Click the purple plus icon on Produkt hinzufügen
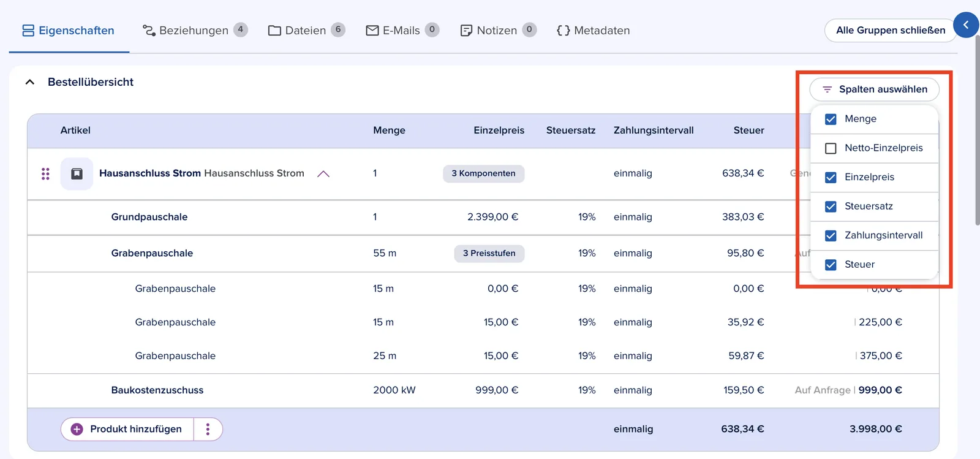The image size is (980, 459). [77, 429]
